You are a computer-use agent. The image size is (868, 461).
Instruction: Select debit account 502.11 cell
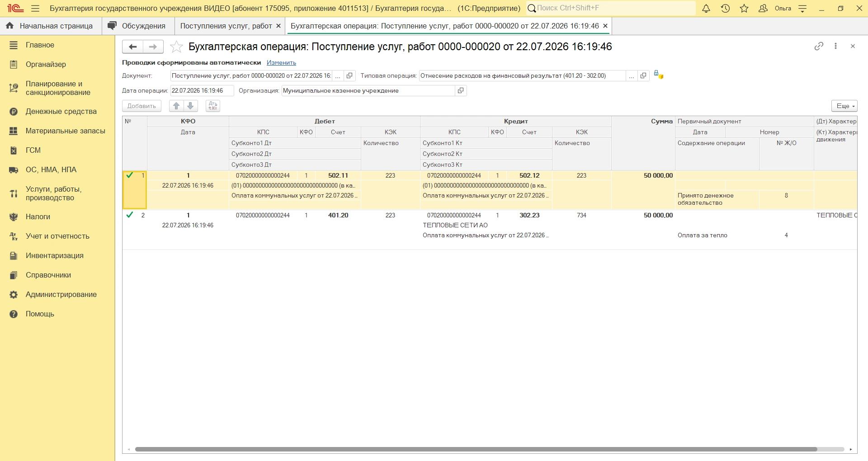(338, 175)
